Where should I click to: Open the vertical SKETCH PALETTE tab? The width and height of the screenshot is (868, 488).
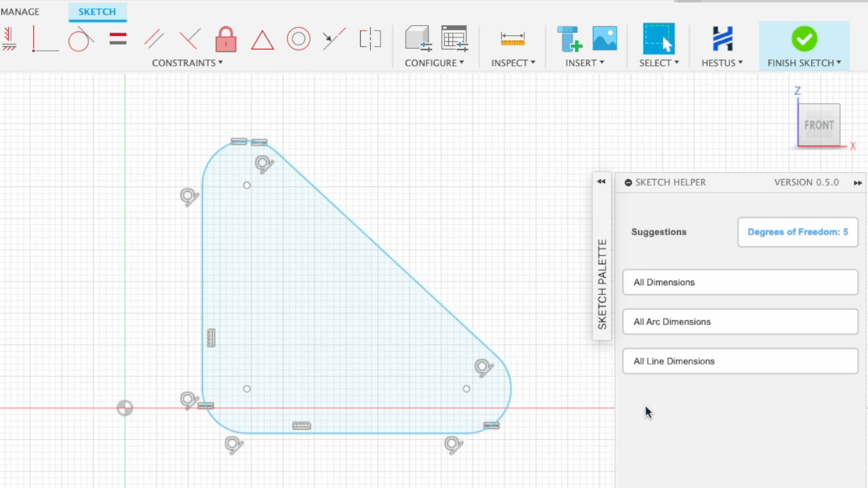click(x=602, y=285)
